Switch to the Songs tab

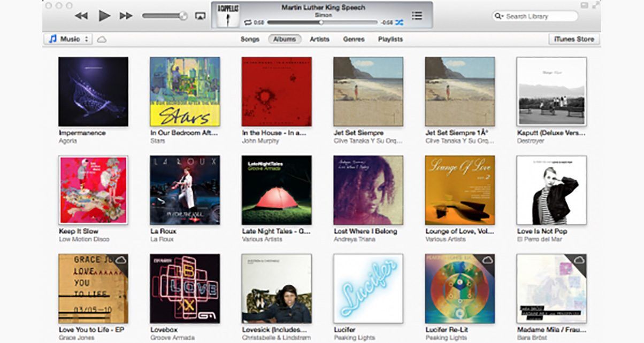coord(250,39)
